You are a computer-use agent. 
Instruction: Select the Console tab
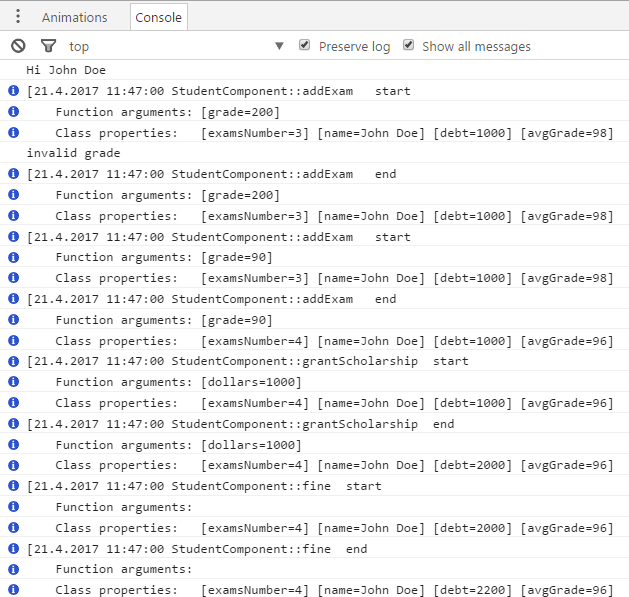pyautogui.click(x=158, y=17)
